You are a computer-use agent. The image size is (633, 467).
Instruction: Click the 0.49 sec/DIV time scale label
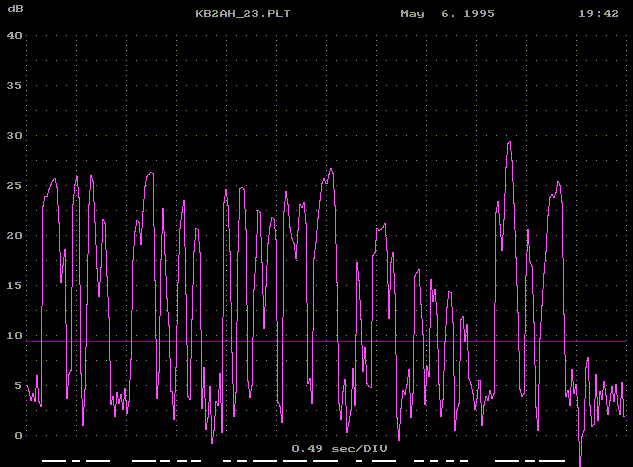pyautogui.click(x=339, y=448)
